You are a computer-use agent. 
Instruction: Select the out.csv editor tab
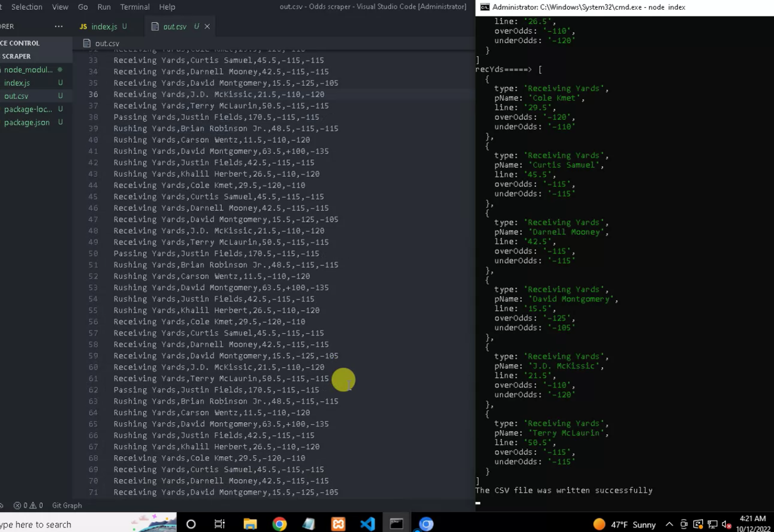(x=174, y=26)
